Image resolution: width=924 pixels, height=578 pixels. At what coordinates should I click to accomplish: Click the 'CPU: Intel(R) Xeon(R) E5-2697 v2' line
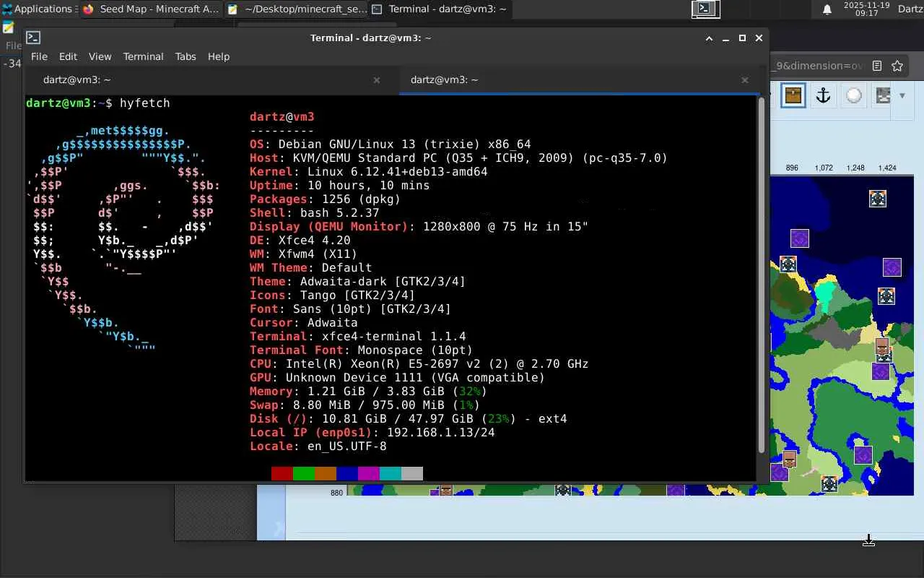pos(419,364)
